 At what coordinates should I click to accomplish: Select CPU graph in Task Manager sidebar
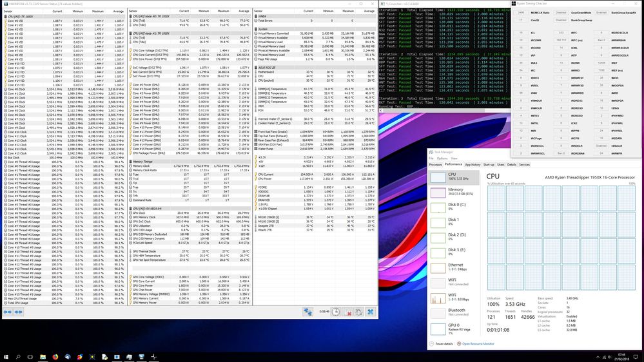[454, 177]
